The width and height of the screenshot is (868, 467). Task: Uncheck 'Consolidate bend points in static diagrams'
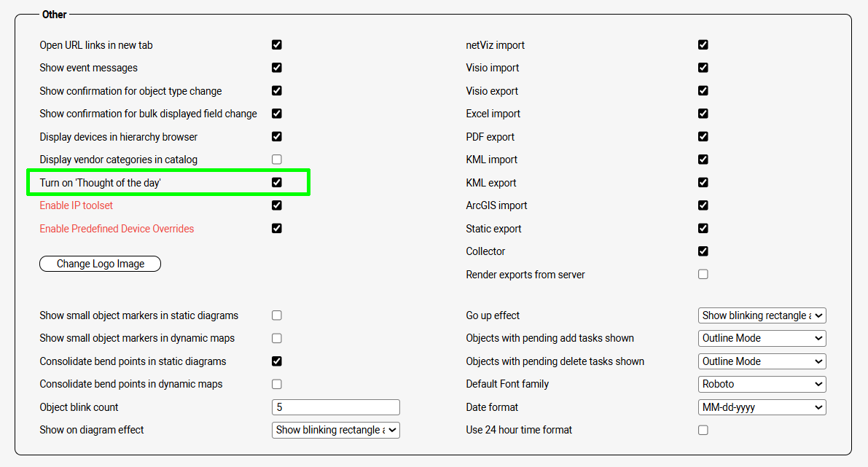click(277, 361)
